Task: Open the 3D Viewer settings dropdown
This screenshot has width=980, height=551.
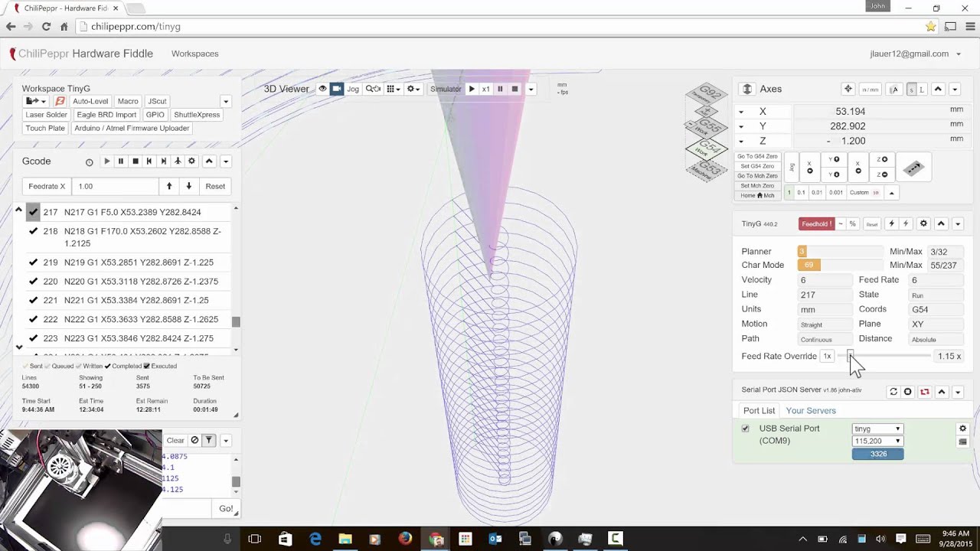Action: click(413, 89)
